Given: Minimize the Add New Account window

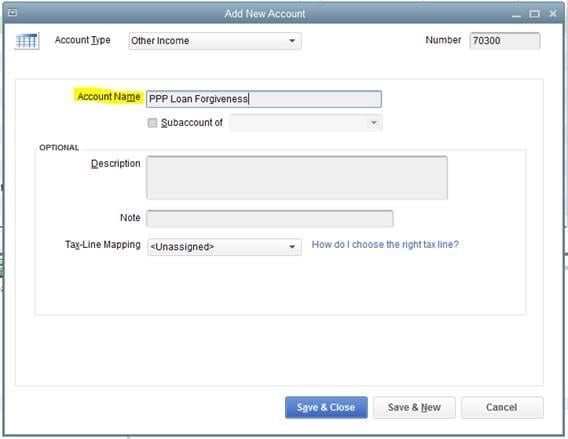Looking at the screenshot, I should tap(516, 14).
